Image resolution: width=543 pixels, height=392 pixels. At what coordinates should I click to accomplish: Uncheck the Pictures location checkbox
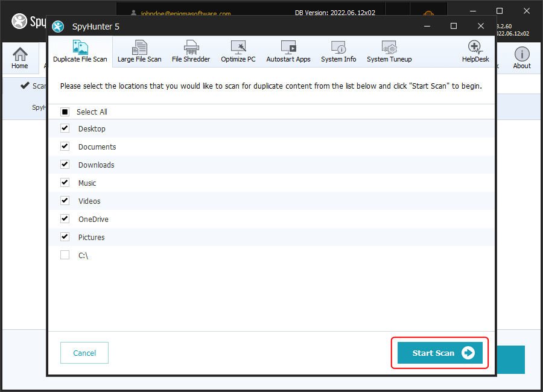[x=65, y=237]
